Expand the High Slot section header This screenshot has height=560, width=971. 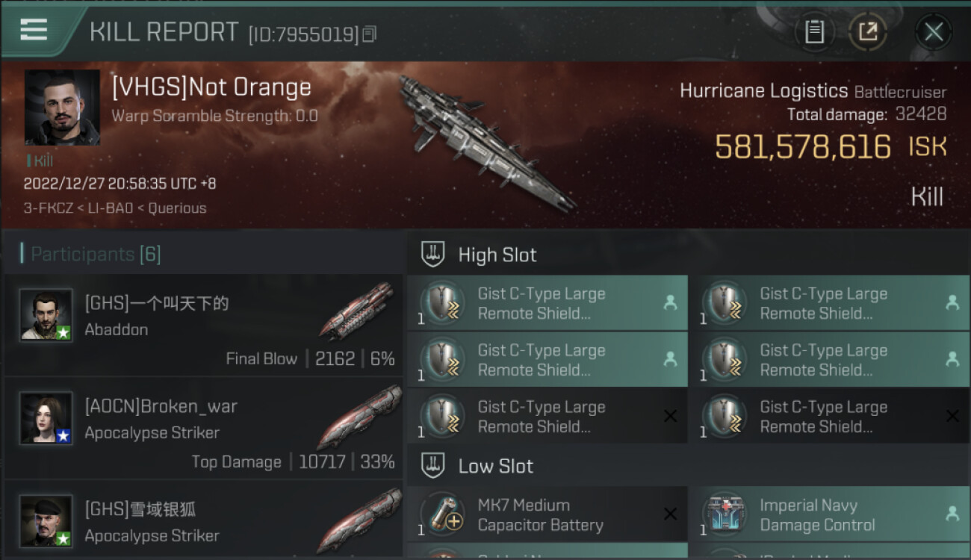click(689, 254)
